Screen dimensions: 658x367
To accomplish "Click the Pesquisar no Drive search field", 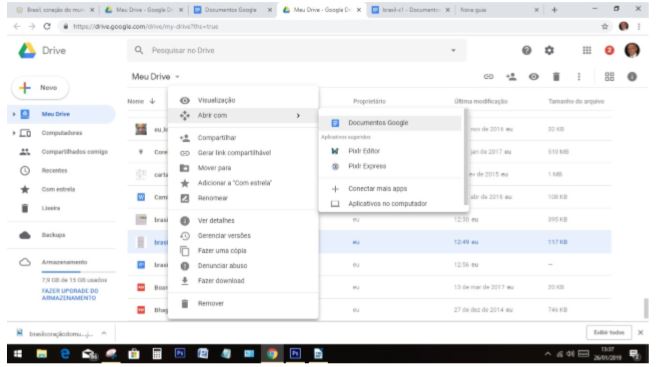I will (x=296, y=50).
